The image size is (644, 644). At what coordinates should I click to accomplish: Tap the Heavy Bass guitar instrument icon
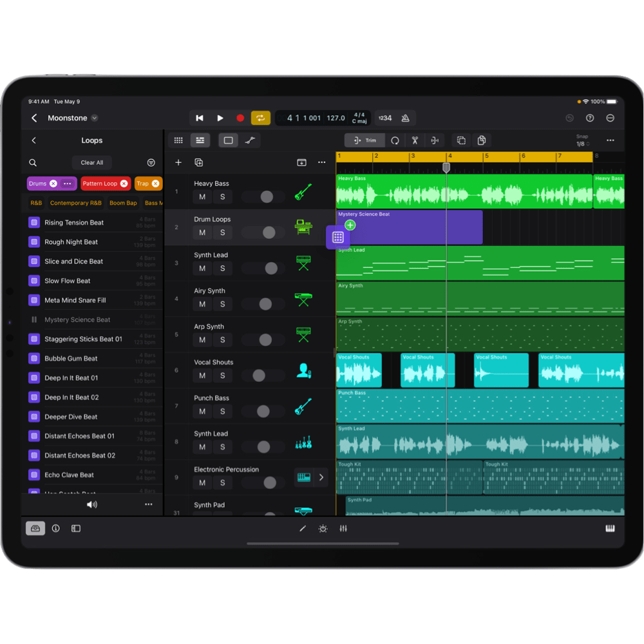tap(303, 192)
